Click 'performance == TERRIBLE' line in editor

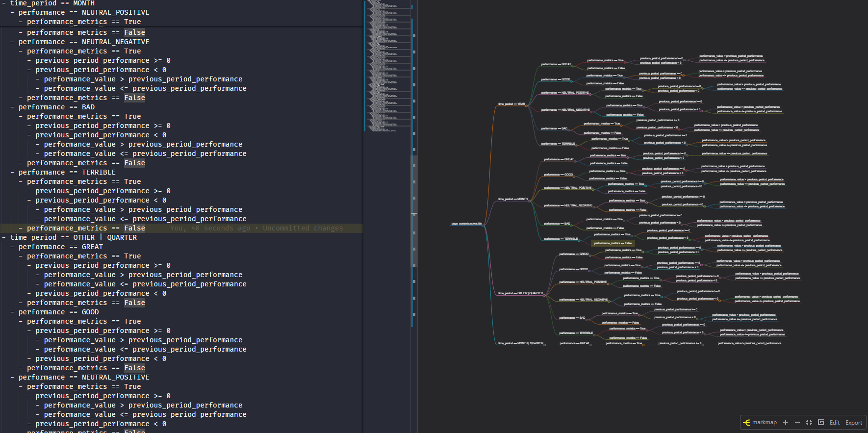(67, 172)
